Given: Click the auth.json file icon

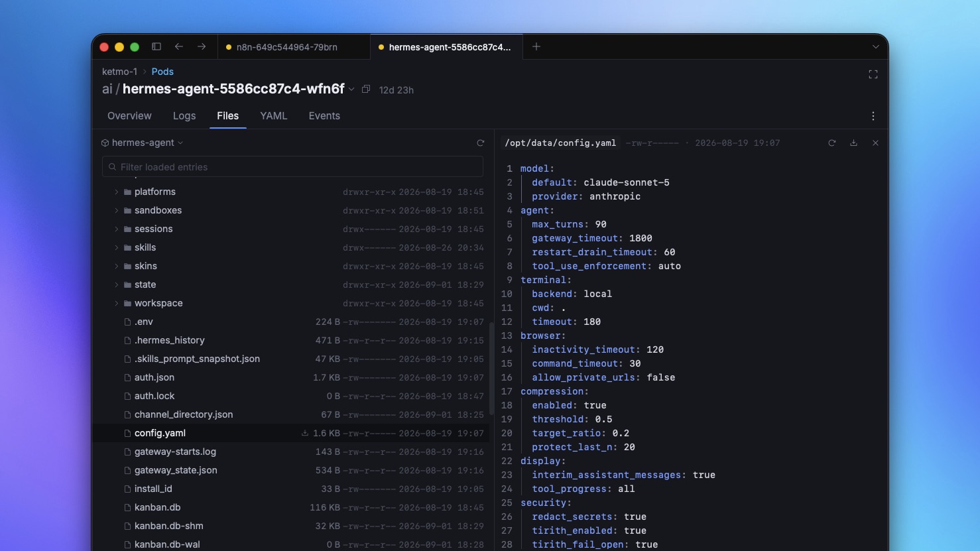Looking at the screenshot, I should pyautogui.click(x=127, y=377).
